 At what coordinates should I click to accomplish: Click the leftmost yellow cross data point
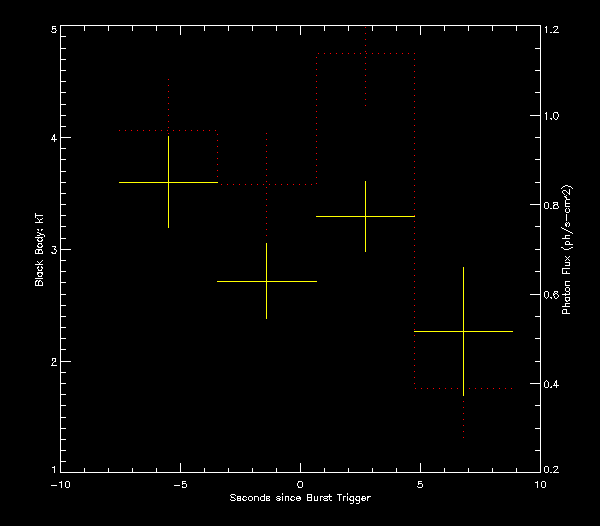pos(168,182)
